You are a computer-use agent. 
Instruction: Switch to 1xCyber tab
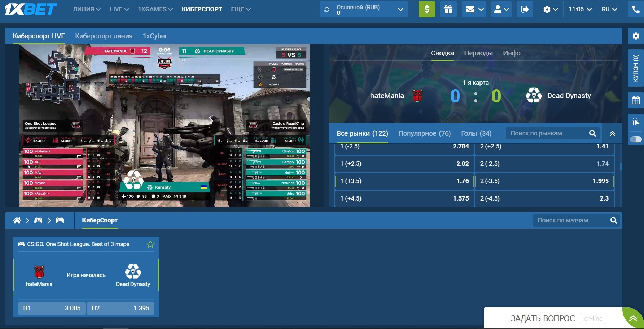(155, 36)
